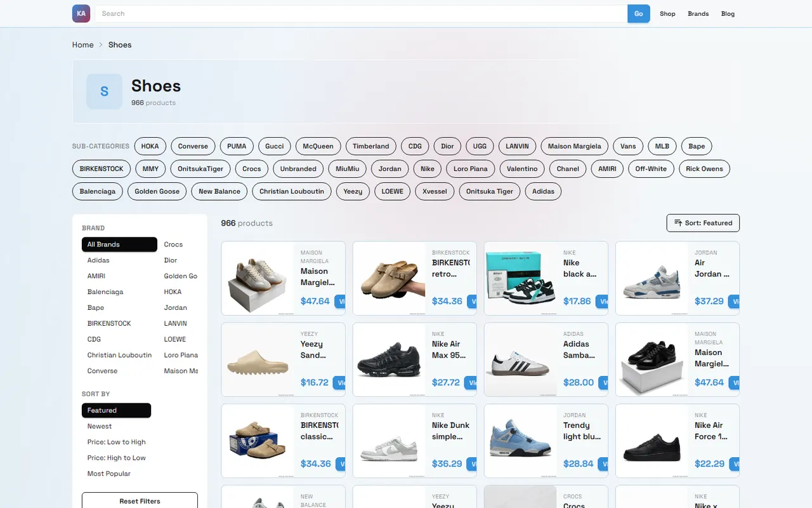Select the Rick Owens sub-category chip
The height and width of the screenshot is (508, 812).
[704, 169]
